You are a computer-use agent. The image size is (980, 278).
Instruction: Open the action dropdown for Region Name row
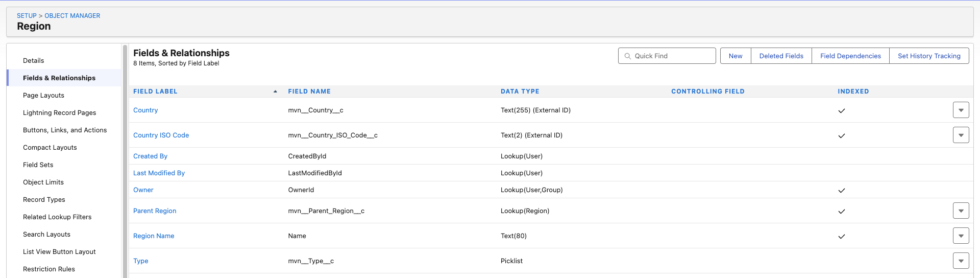[x=961, y=236]
